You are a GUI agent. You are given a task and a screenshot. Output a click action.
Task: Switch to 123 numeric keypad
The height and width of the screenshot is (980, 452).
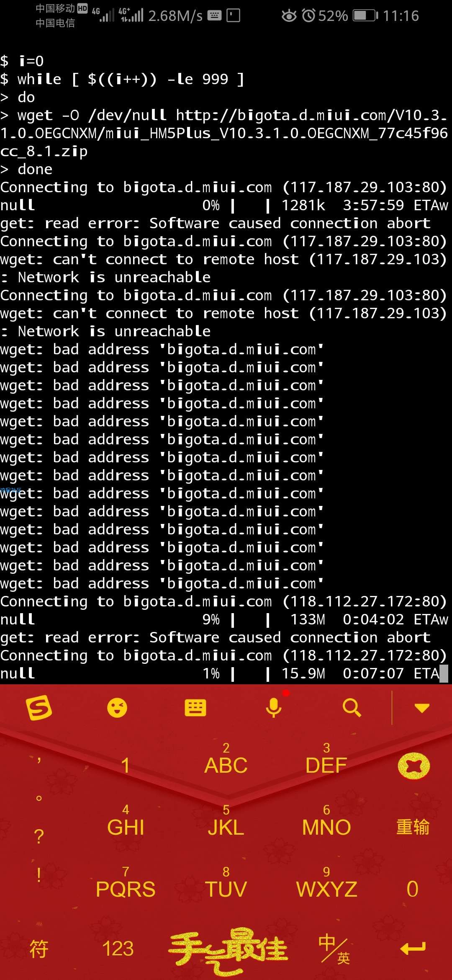click(x=118, y=949)
